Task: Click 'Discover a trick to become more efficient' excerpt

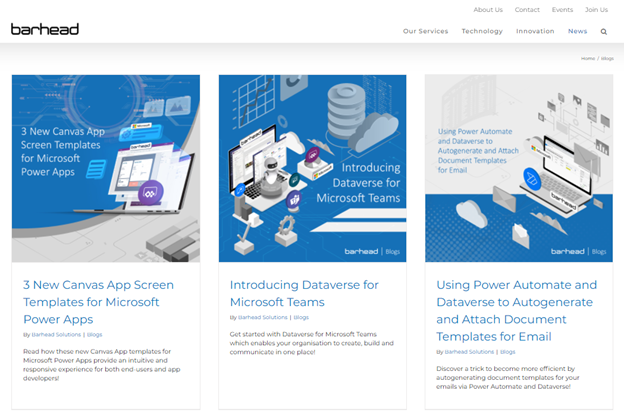Action: coord(508,378)
